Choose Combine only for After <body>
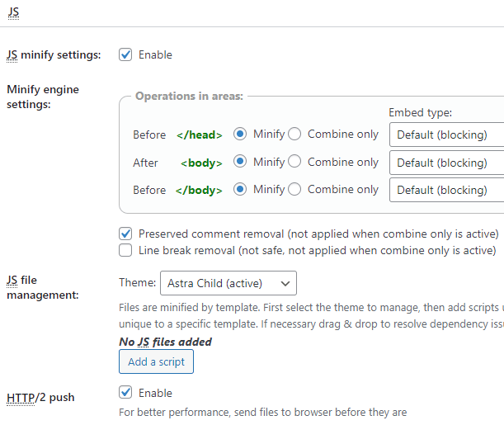The image size is (504, 425). coord(294,162)
